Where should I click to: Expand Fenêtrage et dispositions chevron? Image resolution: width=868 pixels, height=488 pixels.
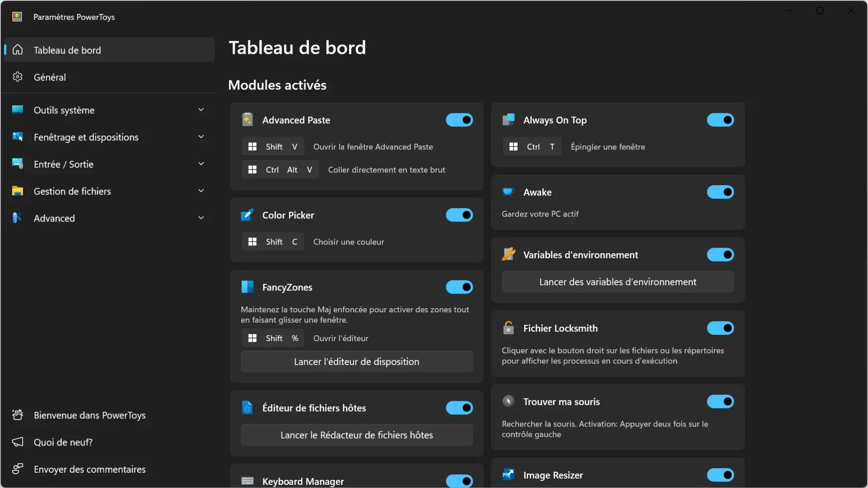pyautogui.click(x=201, y=136)
